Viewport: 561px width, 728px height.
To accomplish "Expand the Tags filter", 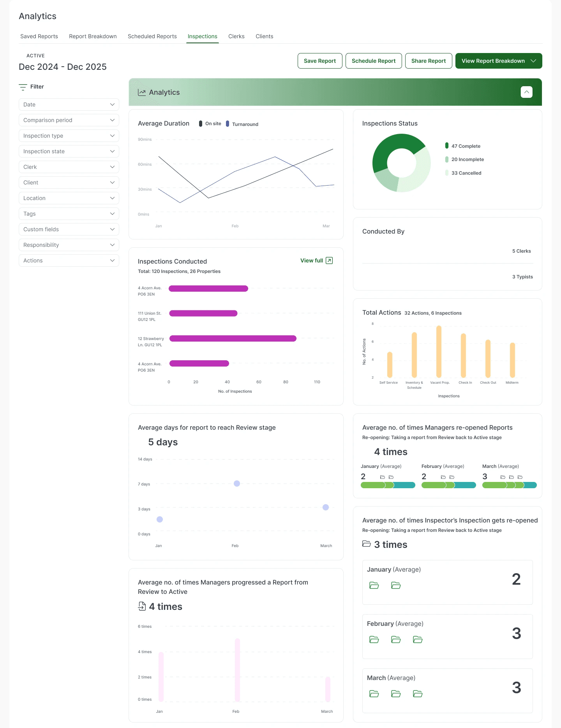I will (x=69, y=214).
